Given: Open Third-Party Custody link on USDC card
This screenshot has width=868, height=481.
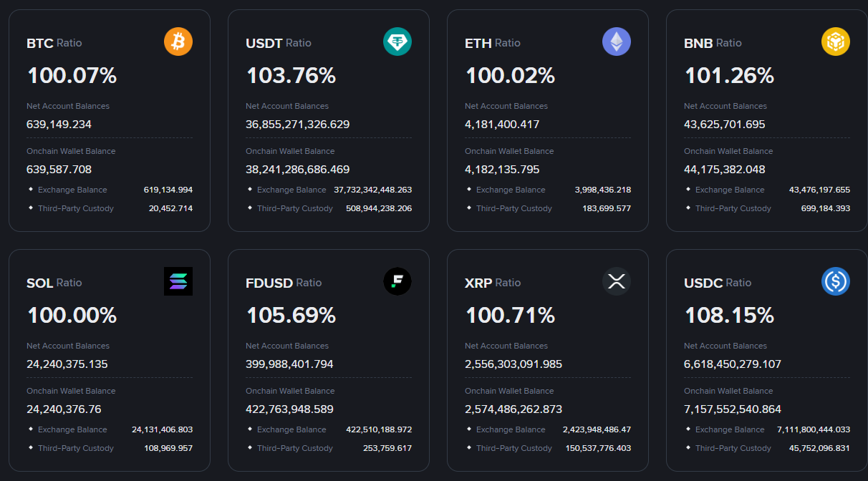Looking at the screenshot, I should click(x=733, y=448).
